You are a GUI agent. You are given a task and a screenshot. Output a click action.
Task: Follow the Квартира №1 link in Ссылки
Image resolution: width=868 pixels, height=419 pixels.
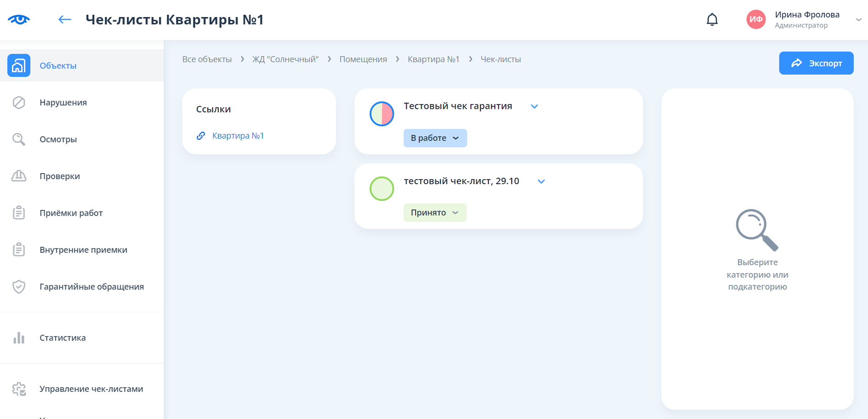237,136
